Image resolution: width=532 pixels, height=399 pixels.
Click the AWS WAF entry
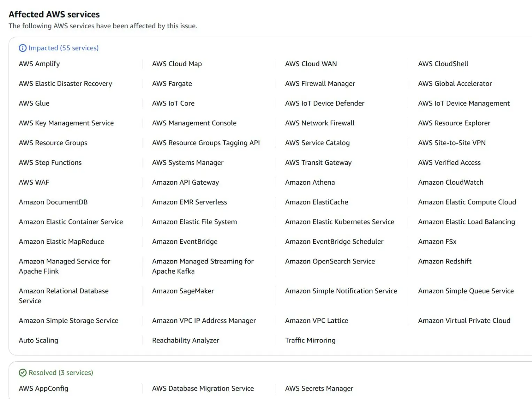pos(34,183)
